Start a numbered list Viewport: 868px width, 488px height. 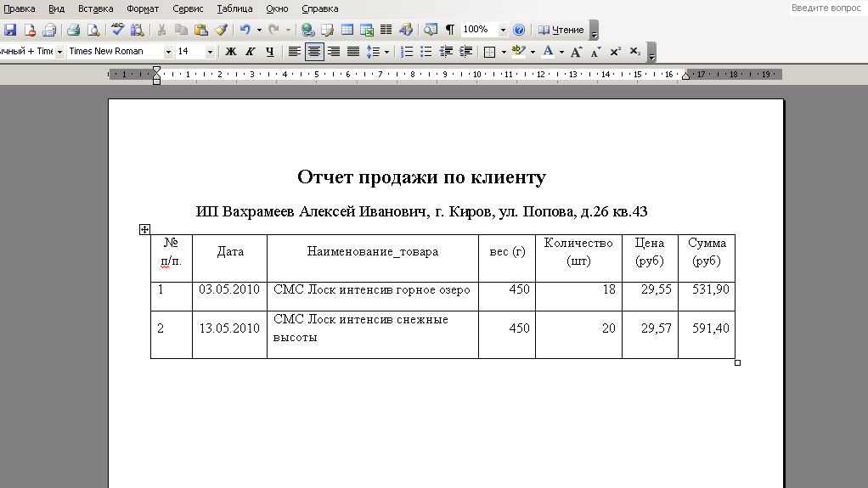pos(406,52)
